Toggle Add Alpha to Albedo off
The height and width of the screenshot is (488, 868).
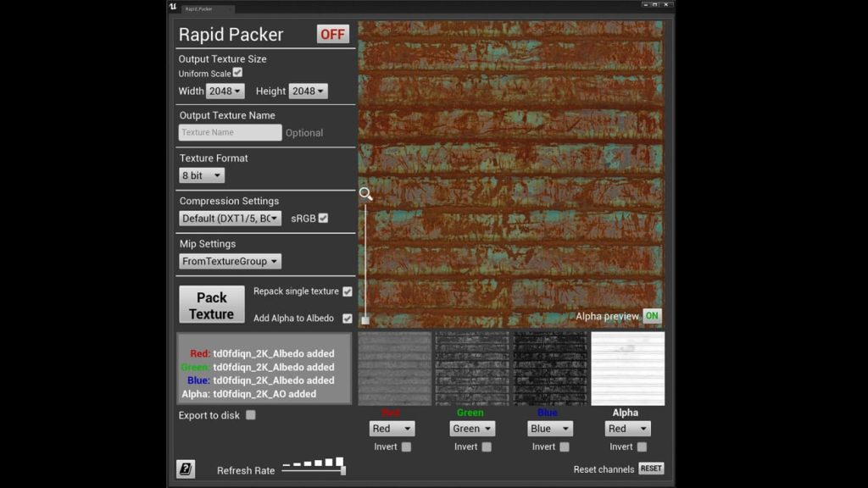pyautogui.click(x=347, y=319)
